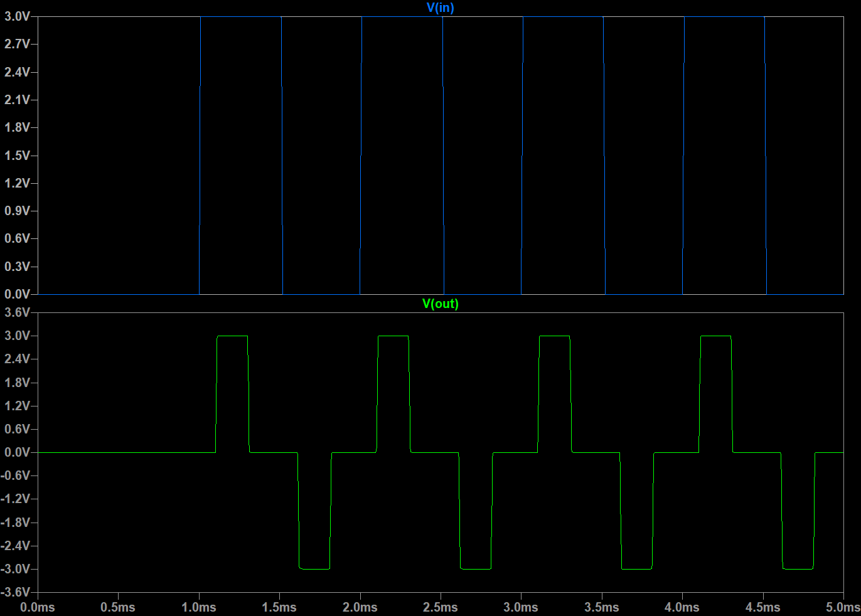Click the 1.5ms time axis label
This screenshot has width=861, height=616.
(279, 607)
